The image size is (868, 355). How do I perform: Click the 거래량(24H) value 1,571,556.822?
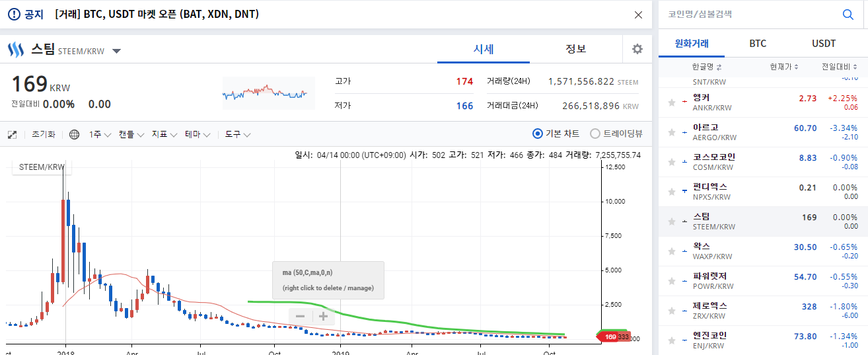pyautogui.click(x=581, y=81)
